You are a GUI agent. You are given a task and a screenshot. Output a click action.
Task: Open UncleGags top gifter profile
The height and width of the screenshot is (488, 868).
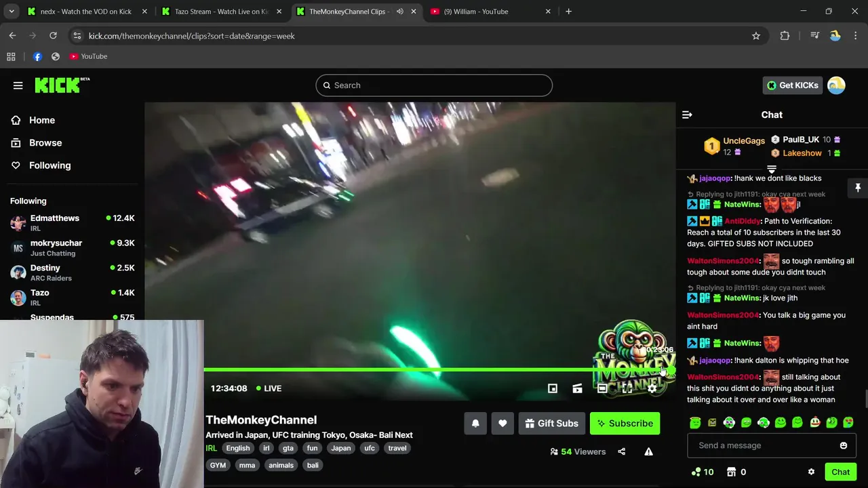(744, 141)
